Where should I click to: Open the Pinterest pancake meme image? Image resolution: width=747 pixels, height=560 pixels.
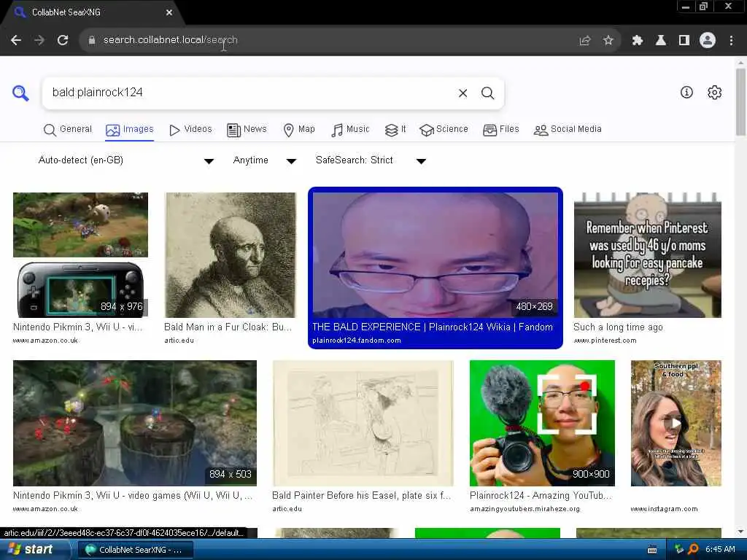pos(648,254)
